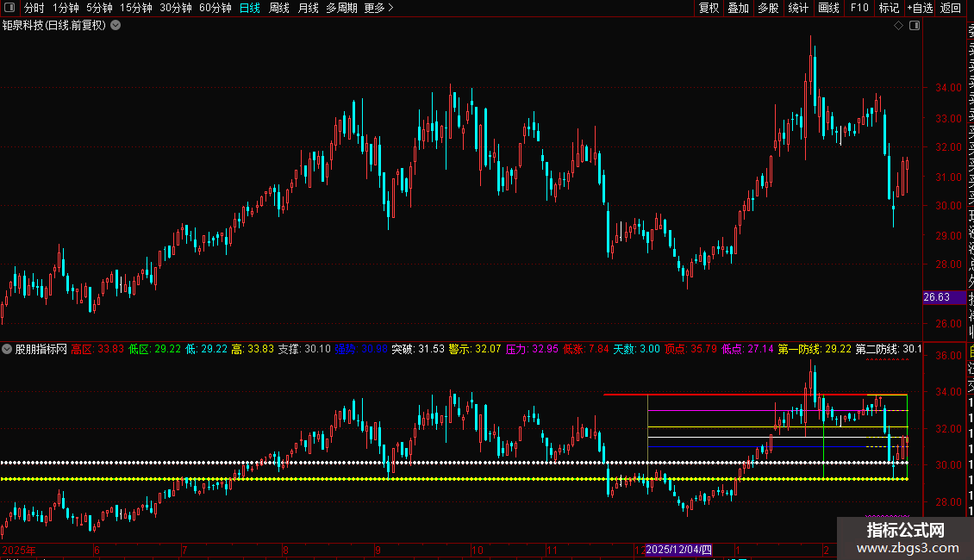Click the 警示: 32.07 indicator value
This screenshot has width=974, height=560.
[x=475, y=349]
